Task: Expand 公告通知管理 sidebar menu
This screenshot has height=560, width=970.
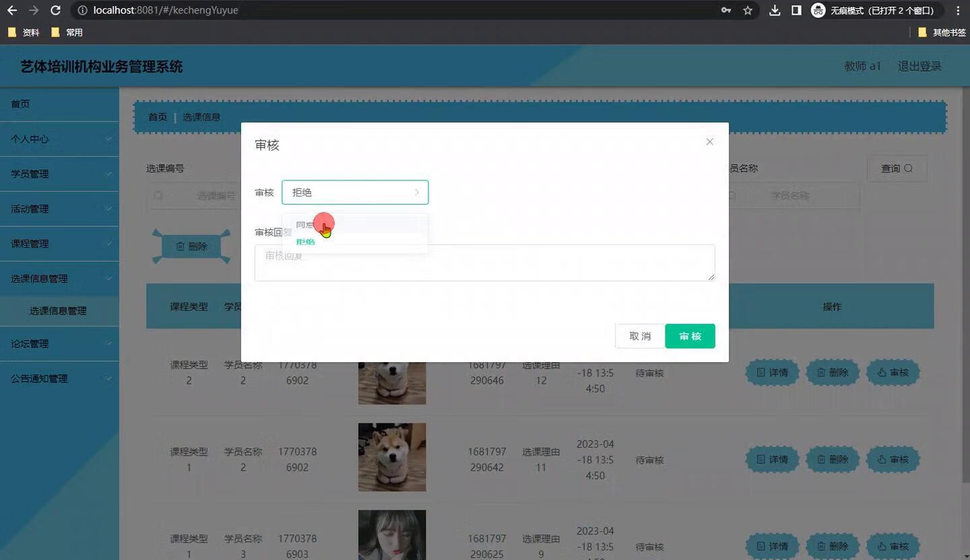Action: pyautogui.click(x=59, y=379)
